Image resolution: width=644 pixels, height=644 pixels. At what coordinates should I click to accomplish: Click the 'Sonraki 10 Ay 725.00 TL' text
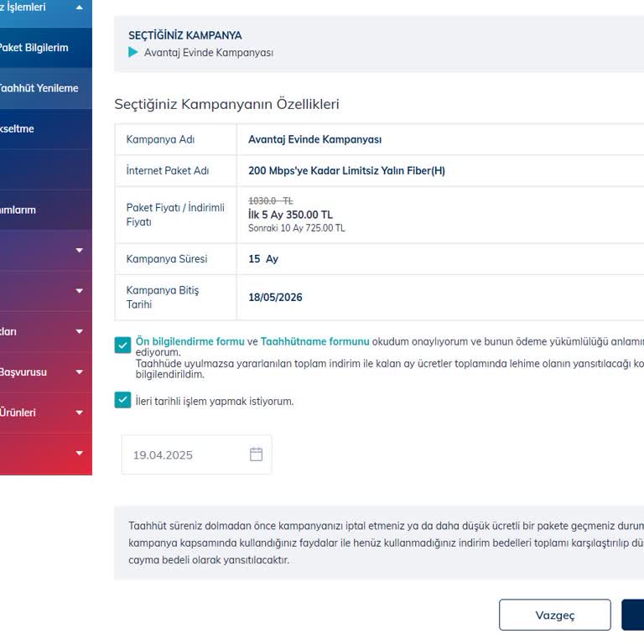(297, 228)
